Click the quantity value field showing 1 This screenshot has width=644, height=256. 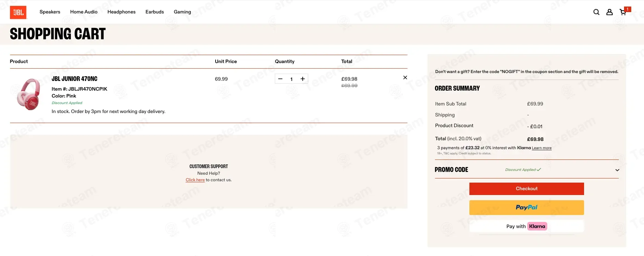tap(291, 79)
